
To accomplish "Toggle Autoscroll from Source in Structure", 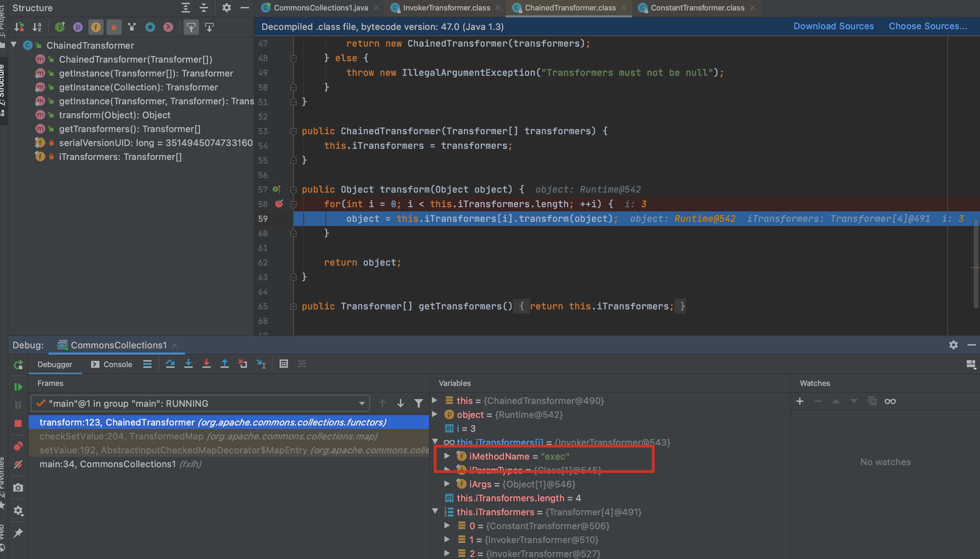I will (209, 27).
